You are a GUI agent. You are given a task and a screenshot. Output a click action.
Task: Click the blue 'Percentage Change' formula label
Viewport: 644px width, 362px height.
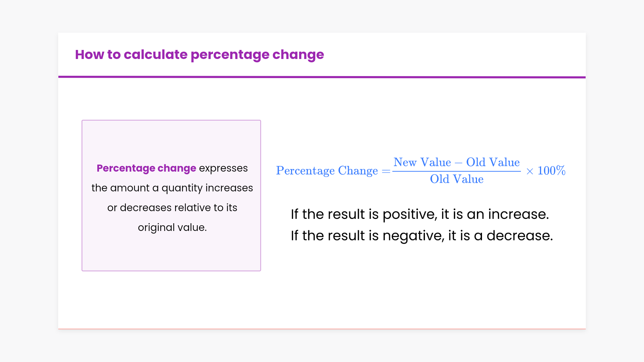(x=327, y=171)
